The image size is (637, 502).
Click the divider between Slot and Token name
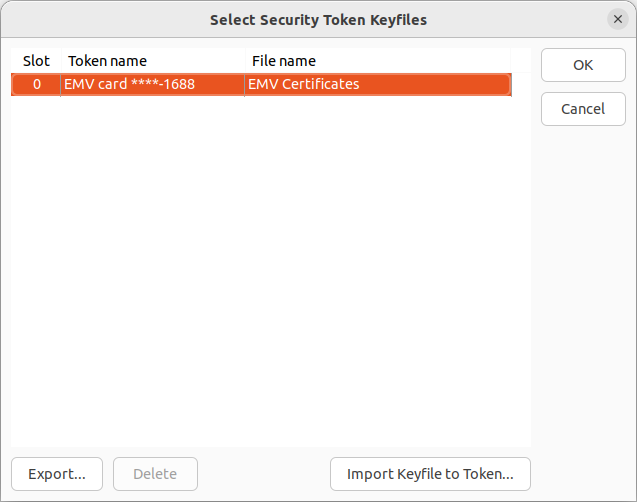61,61
